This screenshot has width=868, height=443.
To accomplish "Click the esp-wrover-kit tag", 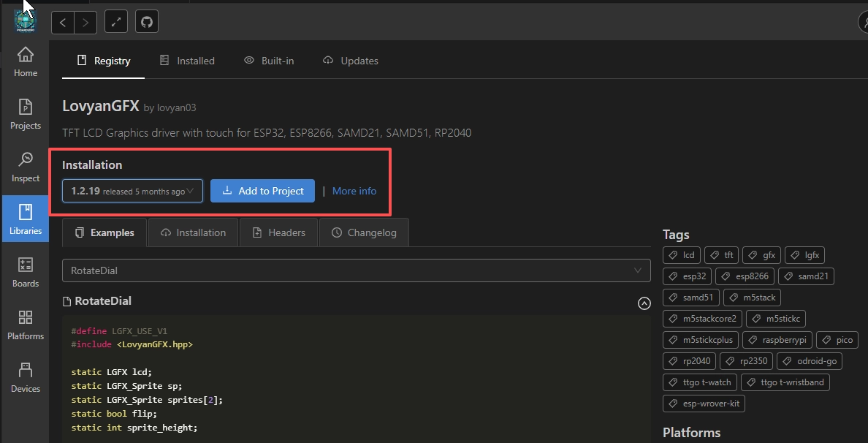I will pos(704,404).
